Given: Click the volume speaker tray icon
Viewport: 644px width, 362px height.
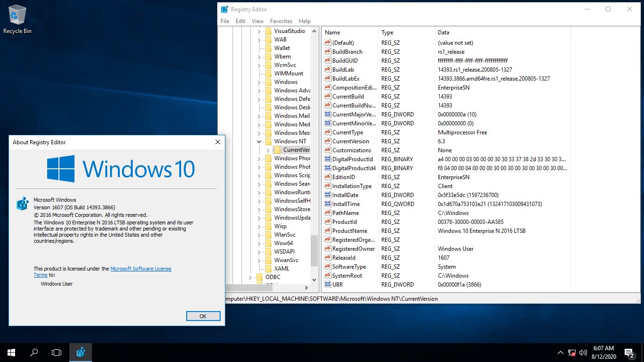Looking at the screenshot, I should tap(583, 353).
